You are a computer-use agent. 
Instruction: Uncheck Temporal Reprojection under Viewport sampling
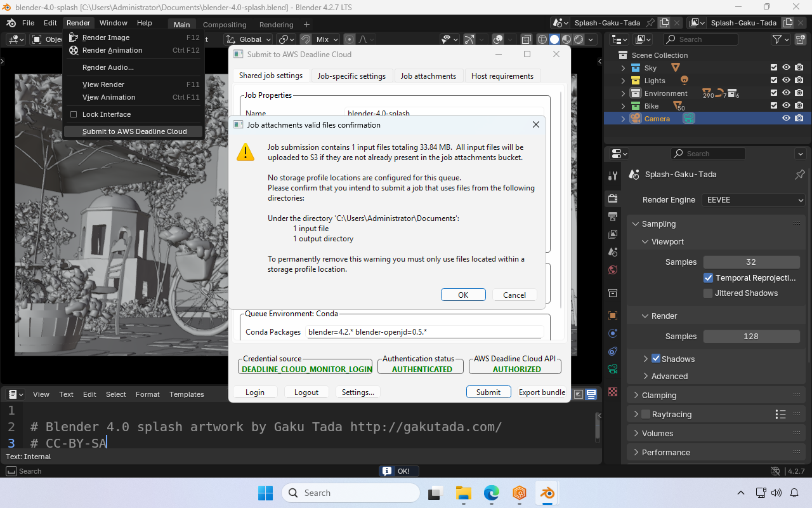[x=709, y=277]
